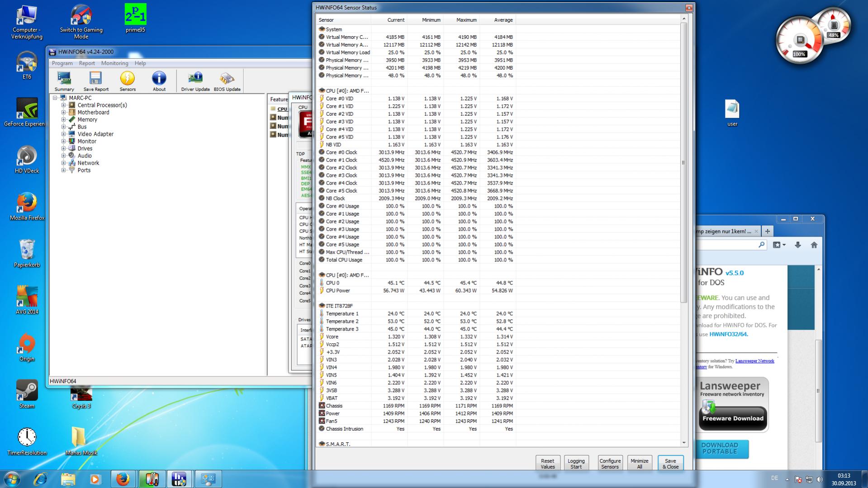Select the Papierkorb recycle bin
This screenshot has height=488, width=868.
pos(27,253)
